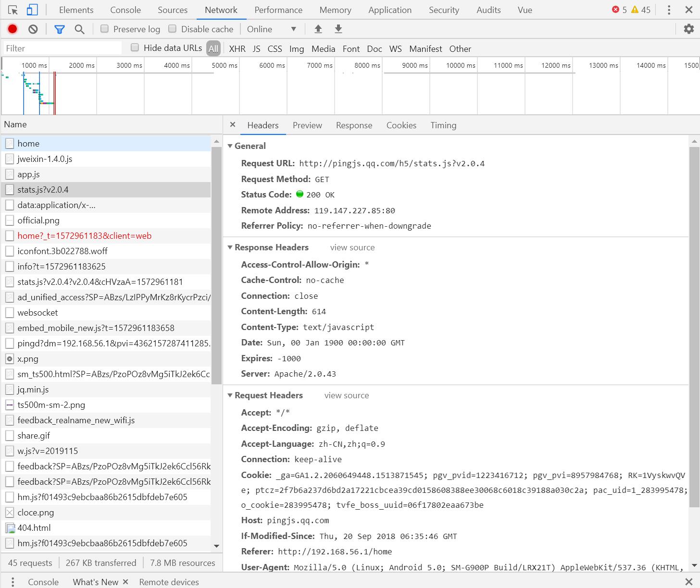Clear the network log

coord(33,29)
